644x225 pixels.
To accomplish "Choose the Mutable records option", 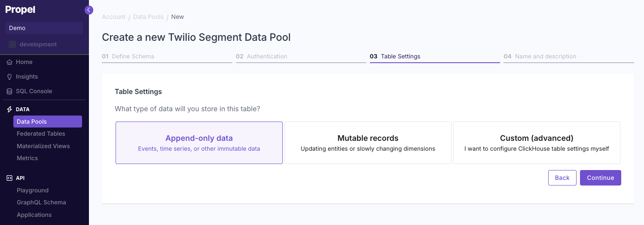I will (368, 143).
